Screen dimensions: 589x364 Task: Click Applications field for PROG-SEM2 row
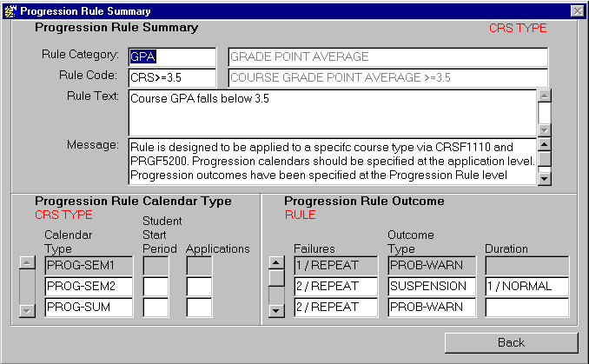tap(199, 286)
